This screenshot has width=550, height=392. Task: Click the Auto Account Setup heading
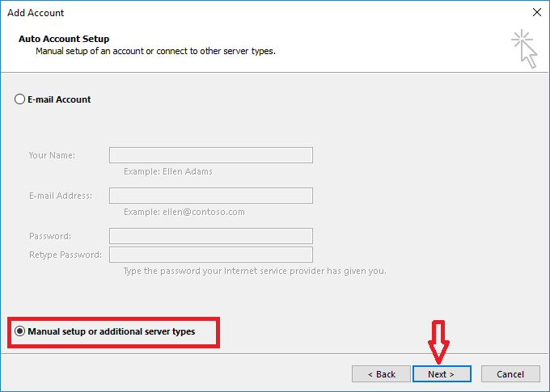click(x=63, y=39)
